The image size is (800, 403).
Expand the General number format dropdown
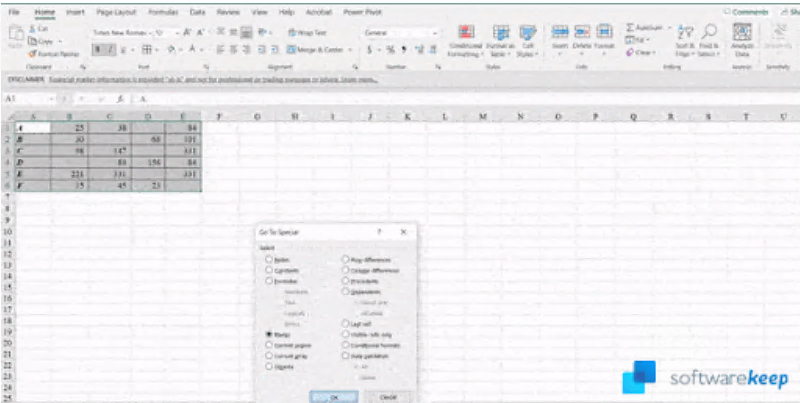click(435, 32)
